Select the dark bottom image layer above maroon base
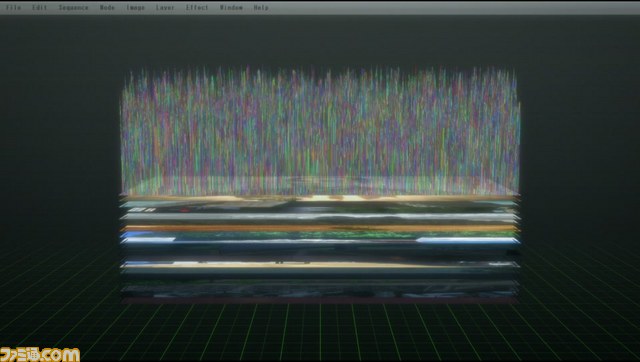640x362 pixels. 320,291
